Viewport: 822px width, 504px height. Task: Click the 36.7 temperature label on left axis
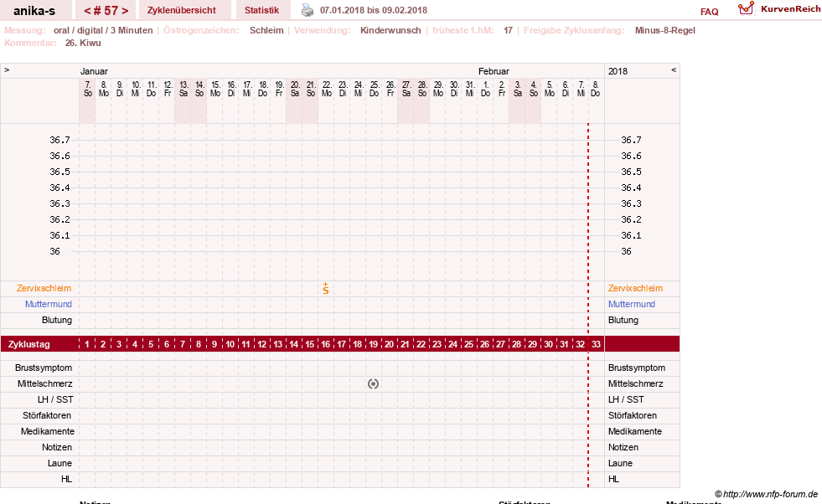[x=59, y=140]
